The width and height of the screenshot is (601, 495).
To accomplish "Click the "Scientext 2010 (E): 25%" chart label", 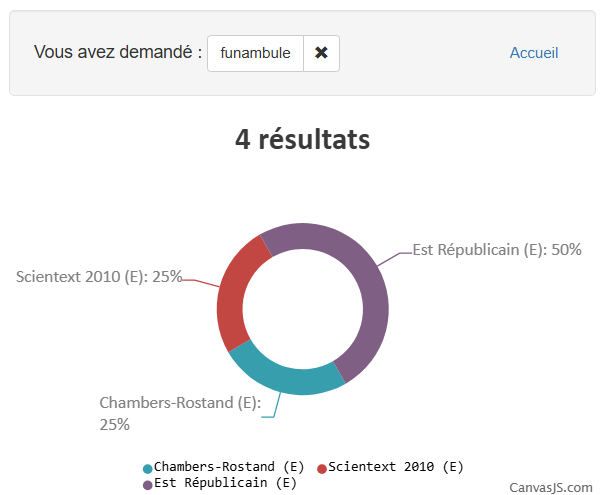I will 99,276.
